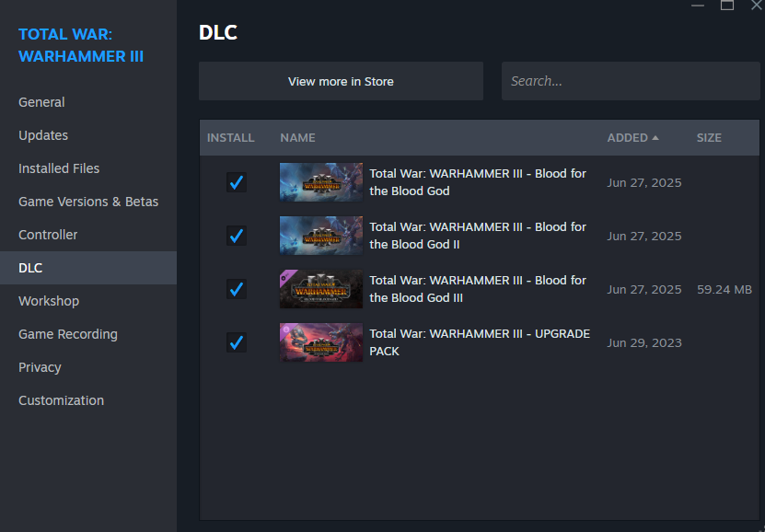Open Privacy settings section
The width and height of the screenshot is (765, 532).
[x=88, y=367]
